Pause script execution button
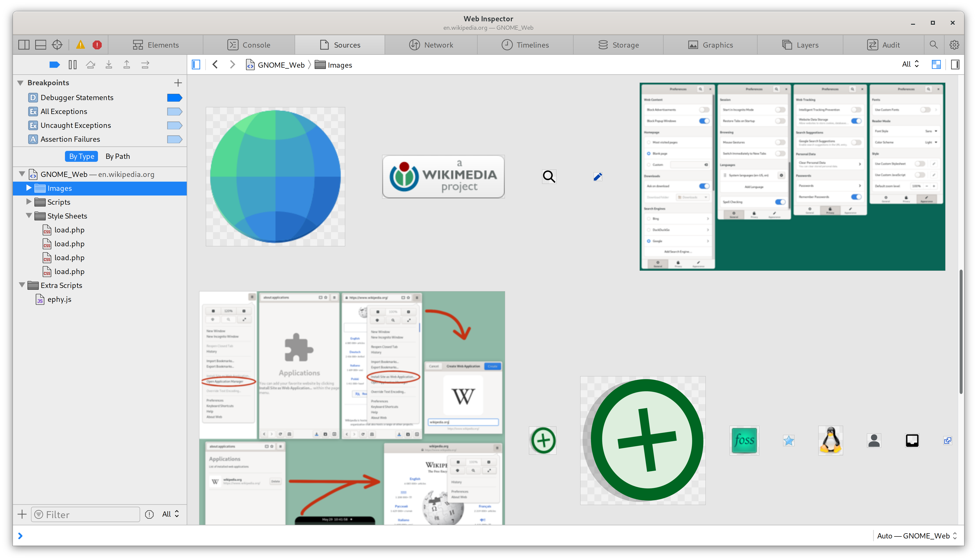Screen dimensions: 977x560 (x=72, y=65)
